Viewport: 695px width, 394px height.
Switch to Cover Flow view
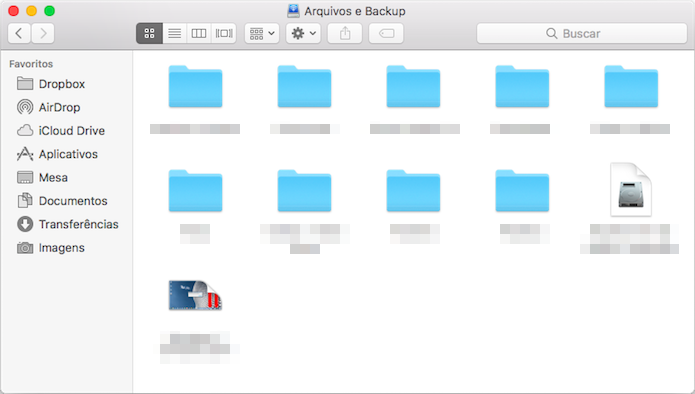[x=224, y=33]
